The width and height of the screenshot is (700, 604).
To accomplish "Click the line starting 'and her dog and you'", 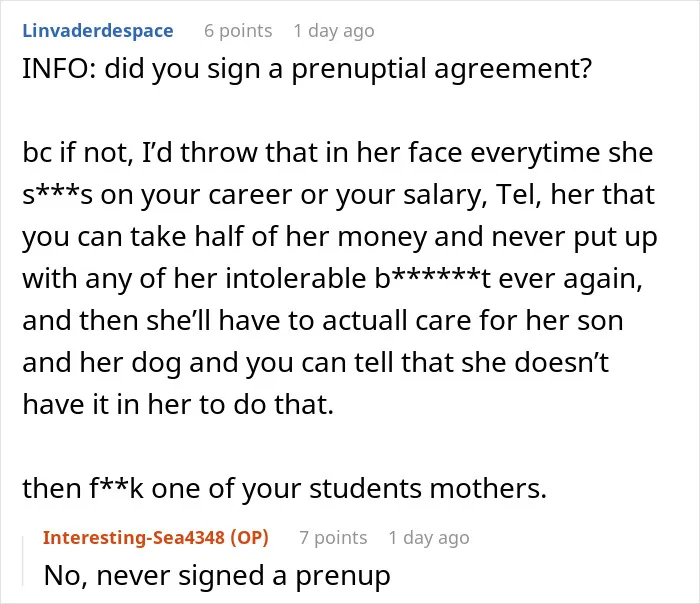I will [316, 363].
